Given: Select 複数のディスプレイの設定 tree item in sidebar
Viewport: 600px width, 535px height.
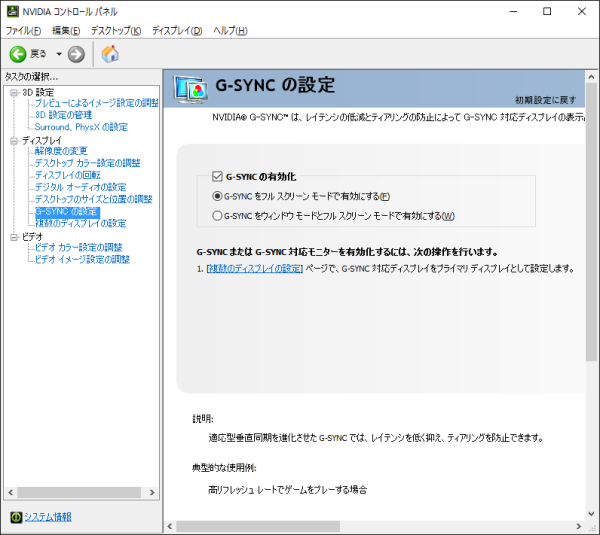Looking at the screenshot, I should coord(80,223).
